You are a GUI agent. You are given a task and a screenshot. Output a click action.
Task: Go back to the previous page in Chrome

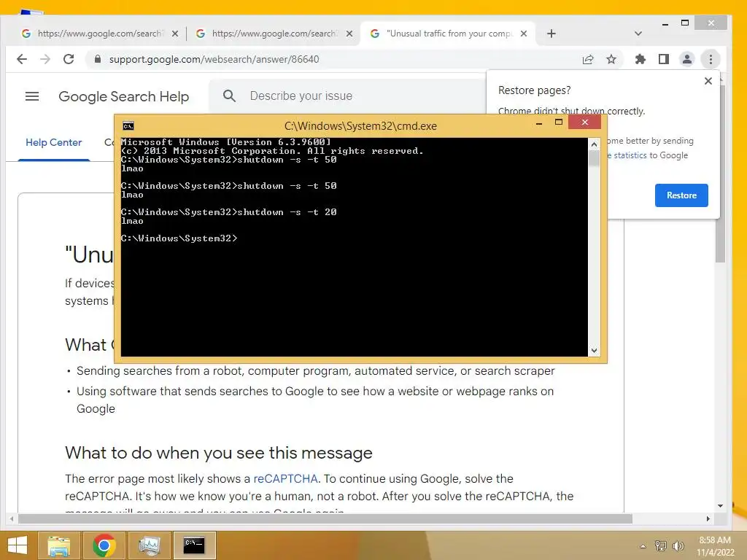tap(22, 59)
